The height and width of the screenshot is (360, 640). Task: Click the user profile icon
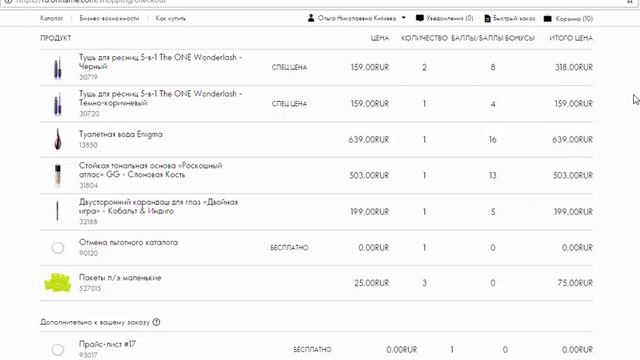(311, 18)
